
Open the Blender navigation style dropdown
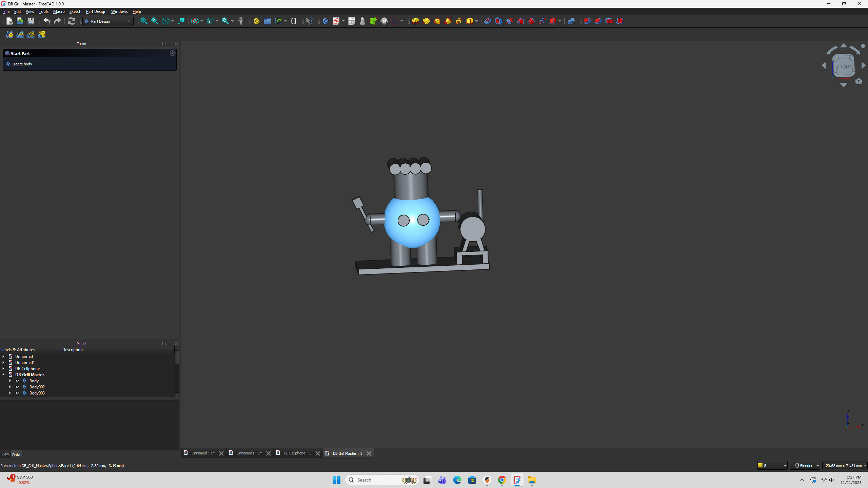(805, 466)
